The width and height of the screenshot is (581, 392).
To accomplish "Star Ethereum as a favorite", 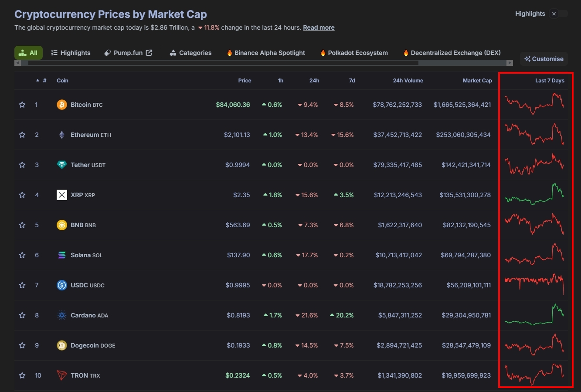I will point(22,135).
